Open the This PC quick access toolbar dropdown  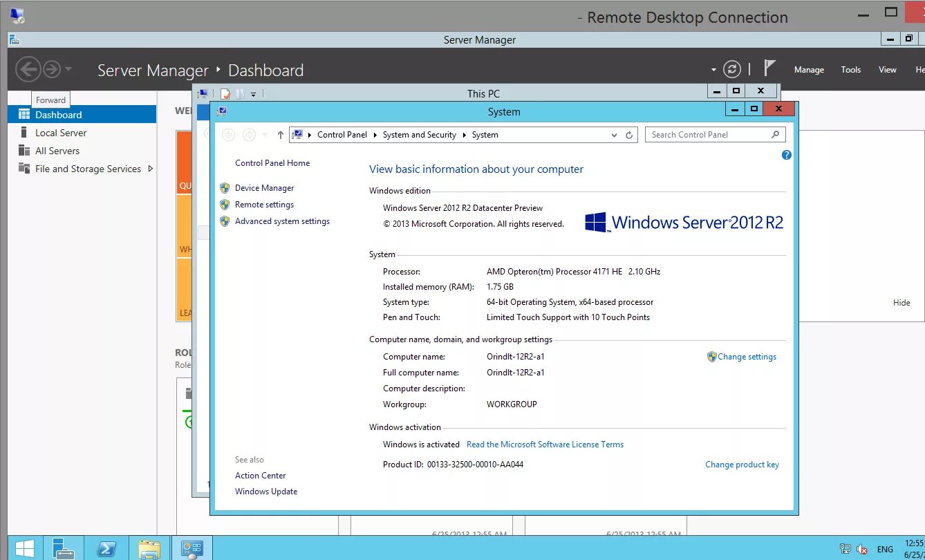point(253,94)
